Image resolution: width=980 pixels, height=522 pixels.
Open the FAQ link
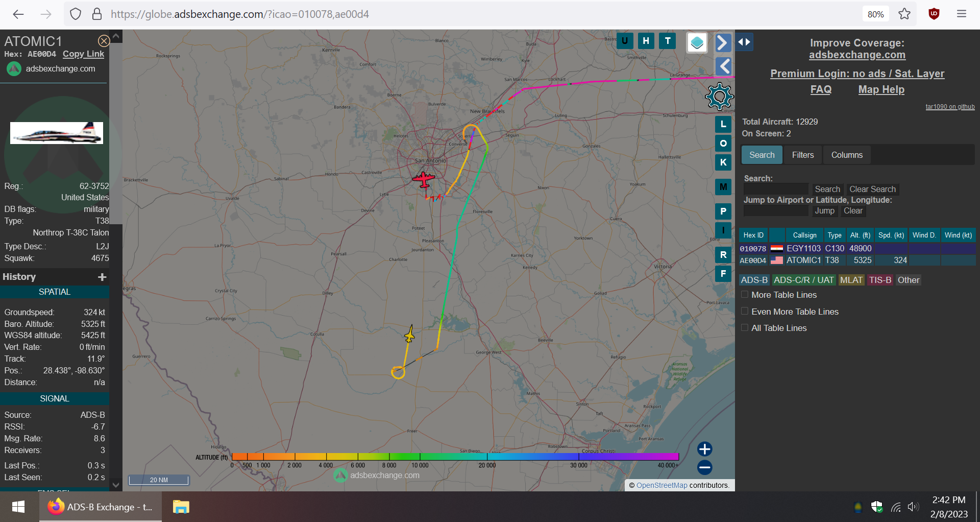pos(821,89)
